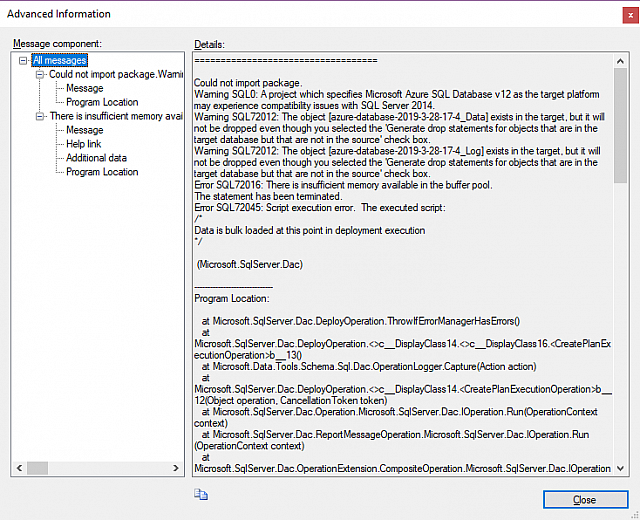
Task: Click the Details scrollbar track below the thumb
Action: click(x=620, y=320)
